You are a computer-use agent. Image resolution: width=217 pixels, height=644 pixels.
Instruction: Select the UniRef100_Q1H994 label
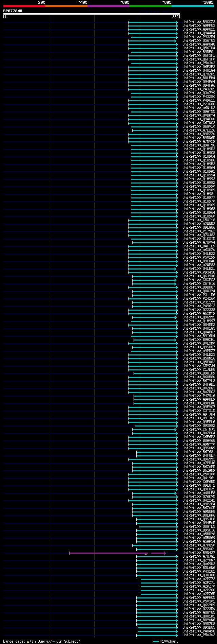click(x=199, y=175)
